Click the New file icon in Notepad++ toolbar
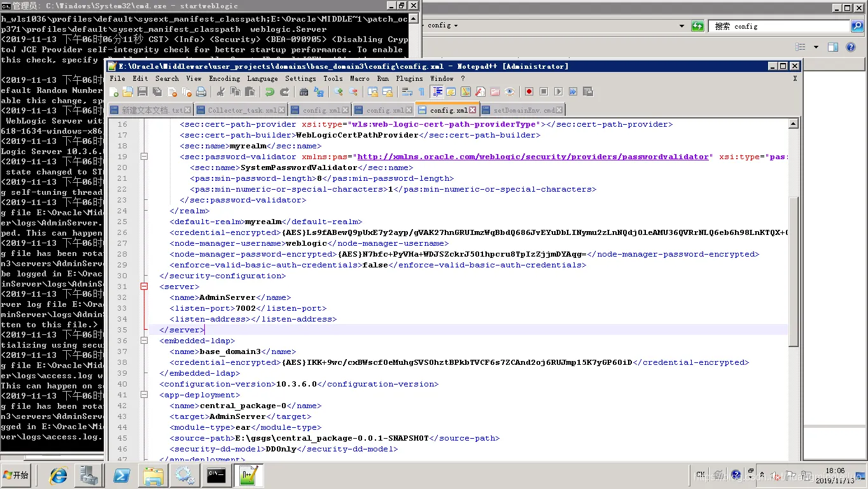This screenshot has width=868, height=489. tap(113, 92)
